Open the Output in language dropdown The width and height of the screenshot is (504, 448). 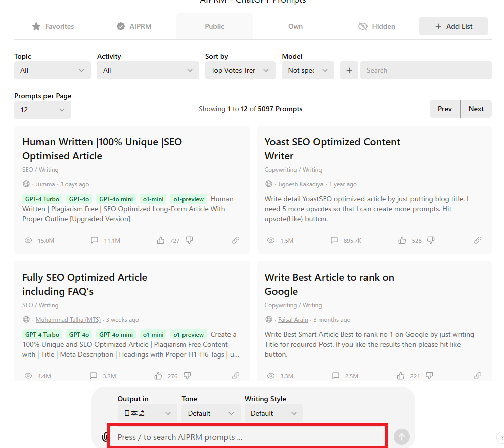click(x=147, y=413)
